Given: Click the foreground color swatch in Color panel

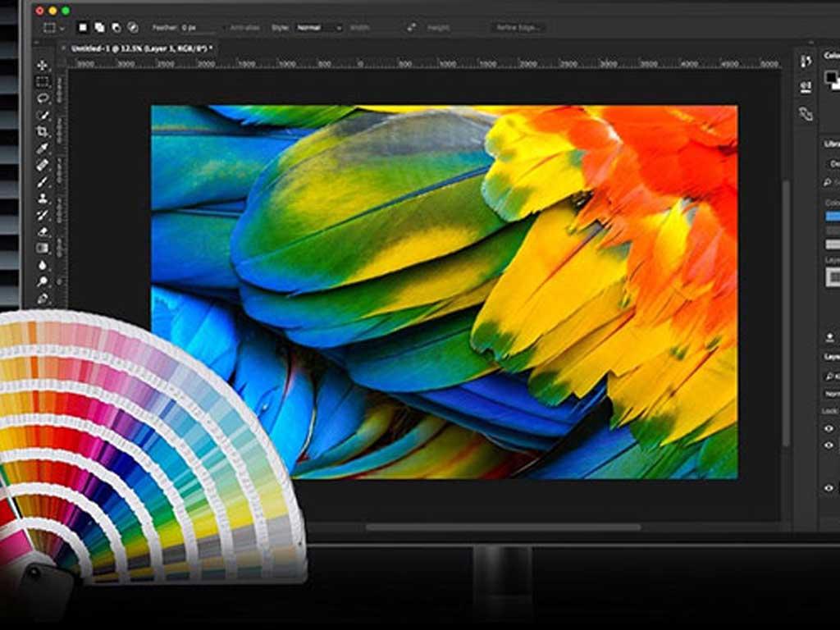Looking at the screenshot, I should [830, 77].
